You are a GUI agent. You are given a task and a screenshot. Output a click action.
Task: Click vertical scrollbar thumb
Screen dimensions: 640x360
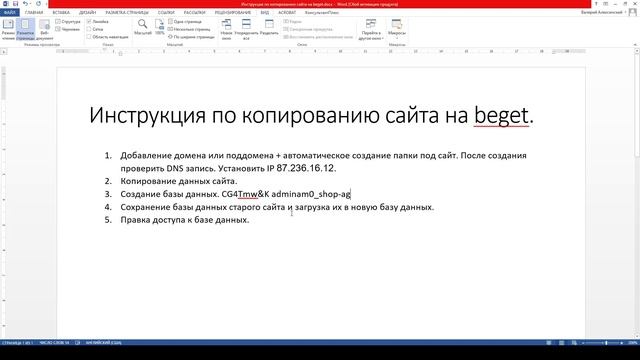click(x=637, y=106)
